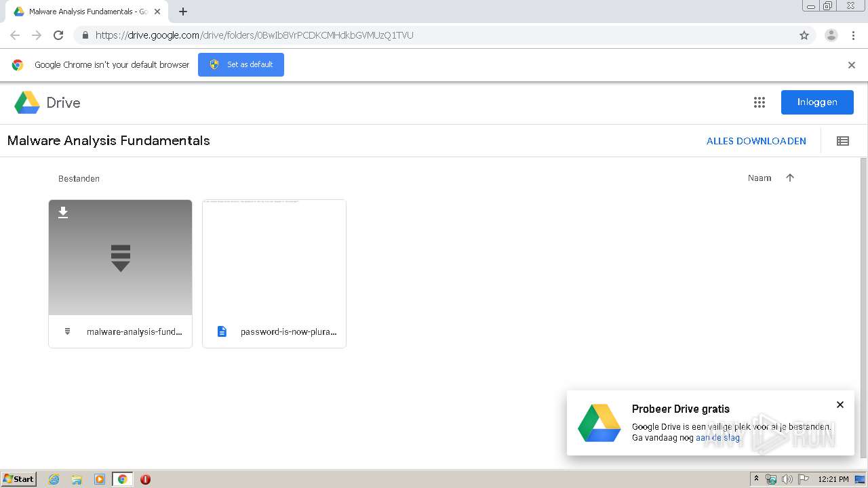Go back to previous page
The width and height of the screenshot is (868, 488).
click(x=15, y=35)
